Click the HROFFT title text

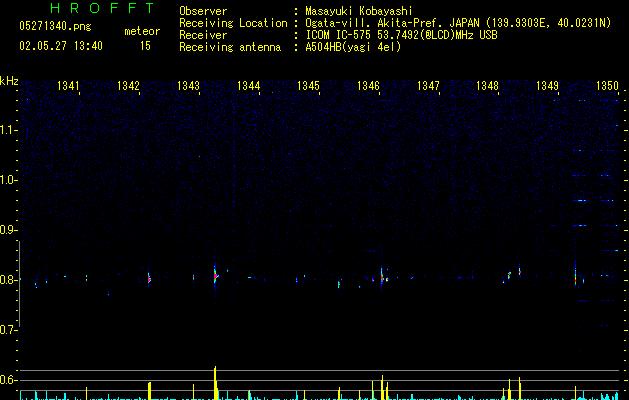103,8
